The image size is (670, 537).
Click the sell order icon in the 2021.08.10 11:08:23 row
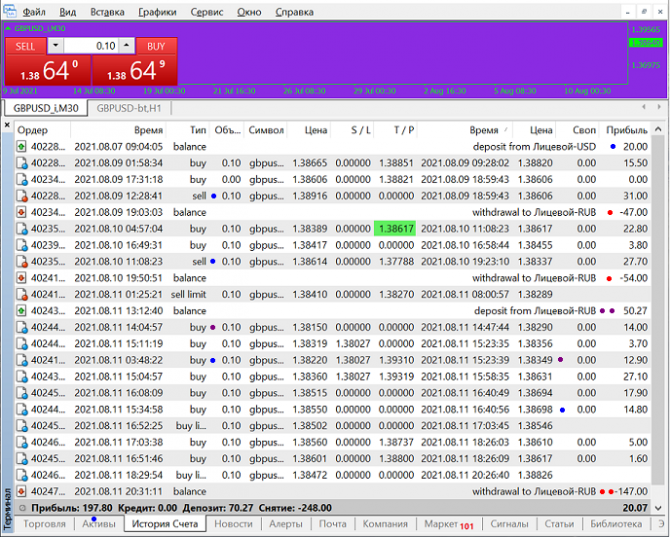pyautogui.click(x=21, y=261)
